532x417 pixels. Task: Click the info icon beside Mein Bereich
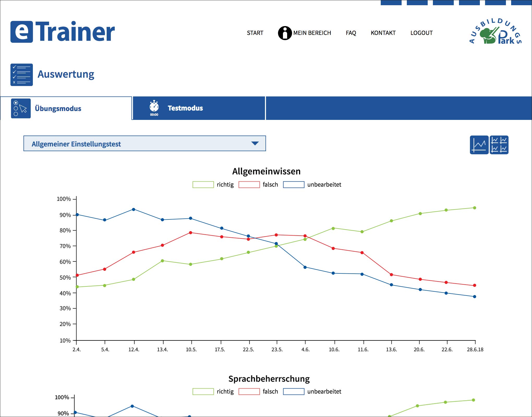[x=285, y=33]
